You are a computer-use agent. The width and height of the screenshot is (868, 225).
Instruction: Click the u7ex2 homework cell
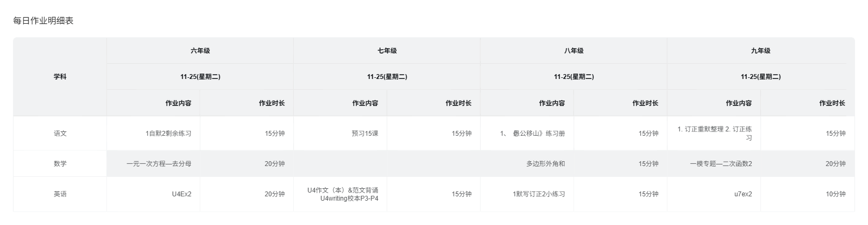[x=743, y=194]
